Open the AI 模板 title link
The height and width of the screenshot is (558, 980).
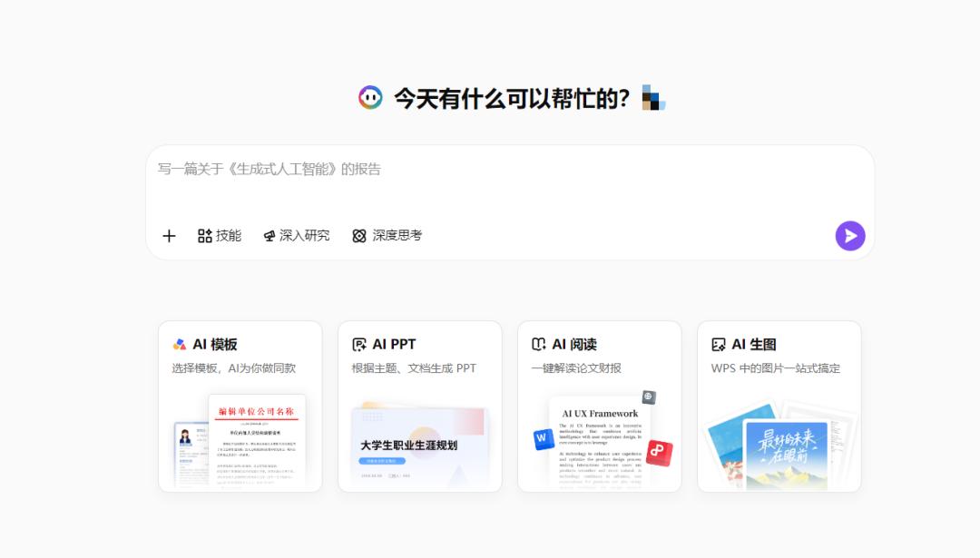coord(215,345)
